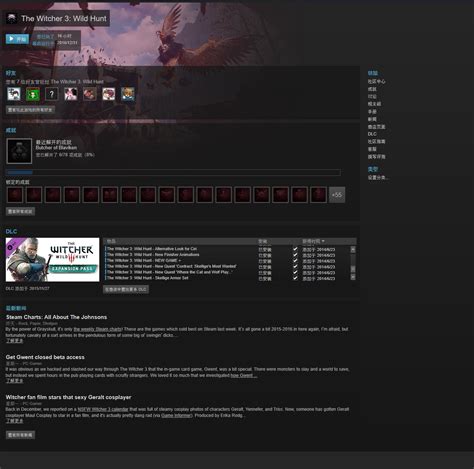Open Steam Charts: All About The Johnsons article
Screen dimensions: 474x469
pyautogui.click(x=56, y=317)
